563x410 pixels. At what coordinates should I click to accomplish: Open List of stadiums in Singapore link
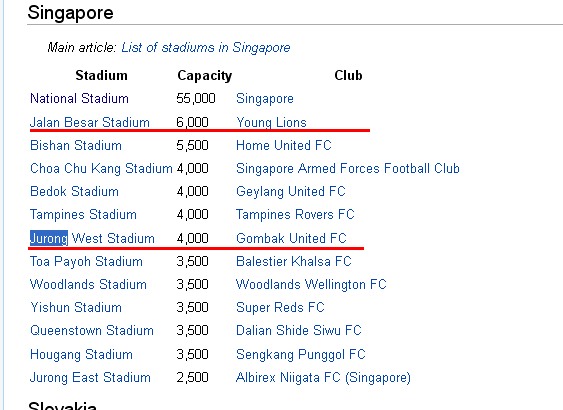(206, 47)
